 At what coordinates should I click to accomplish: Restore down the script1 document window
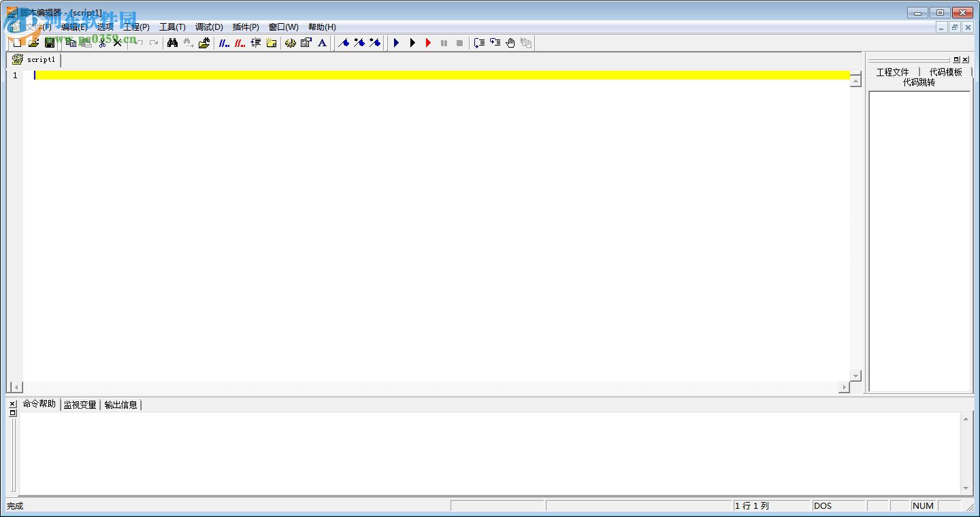955,28
